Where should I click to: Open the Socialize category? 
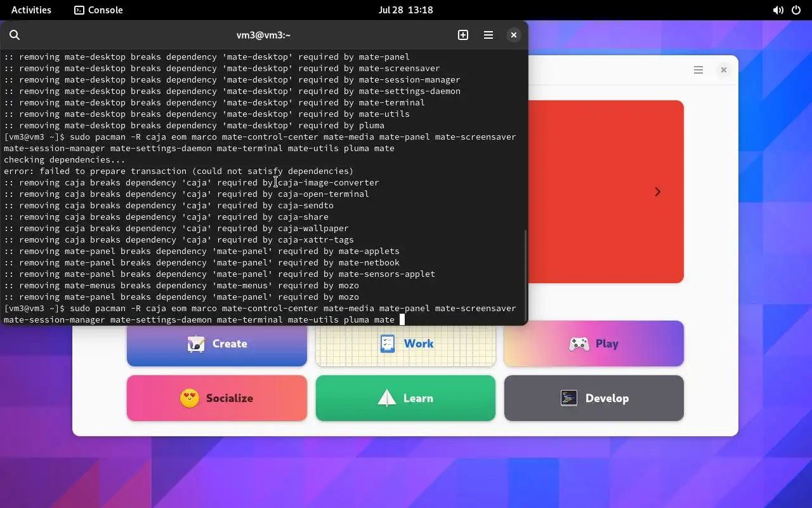pos(217,398)
